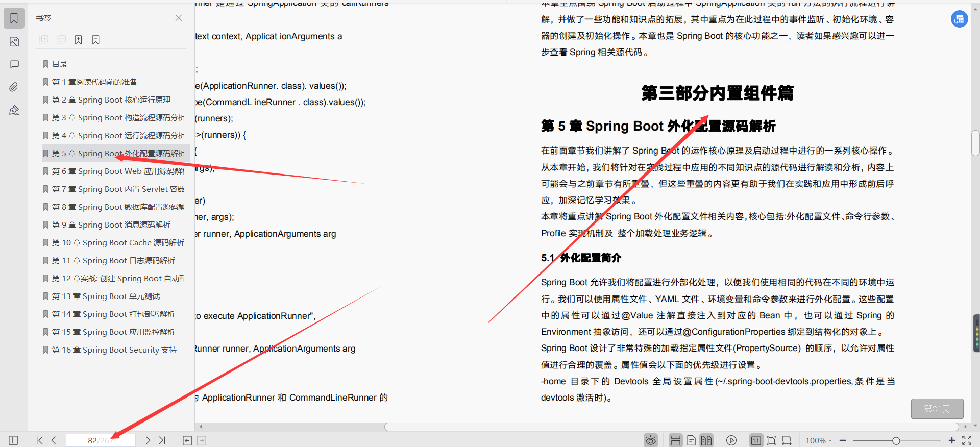Set zoom to actual size 1:1
The width and height of the screenshot is (980, 447).
[x=756, y=440]
